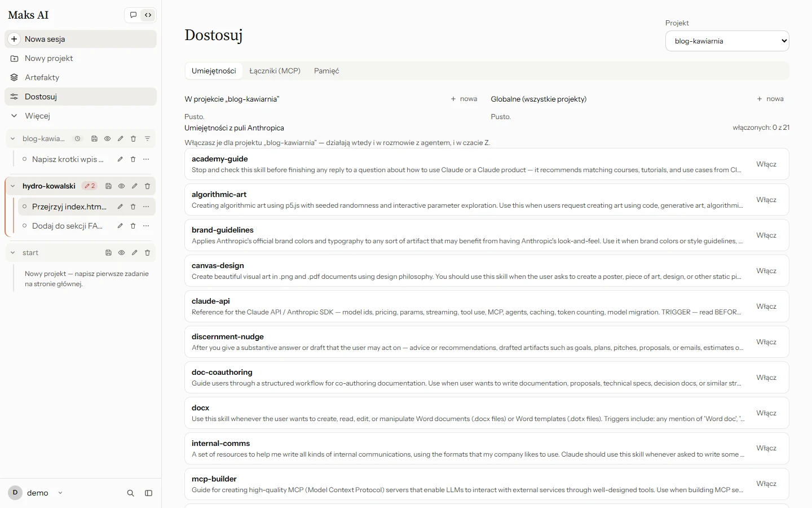Toggle the sidebar panel icon
812x508 pixels.
(148, 493)
